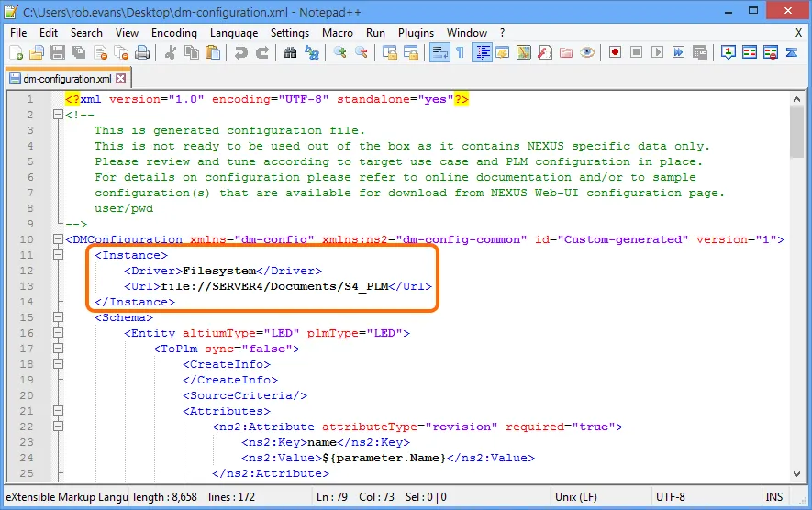Viewport: 812px width, 510px height.
Task: Click the scrollbar up arrow
Action: (796, 98)
